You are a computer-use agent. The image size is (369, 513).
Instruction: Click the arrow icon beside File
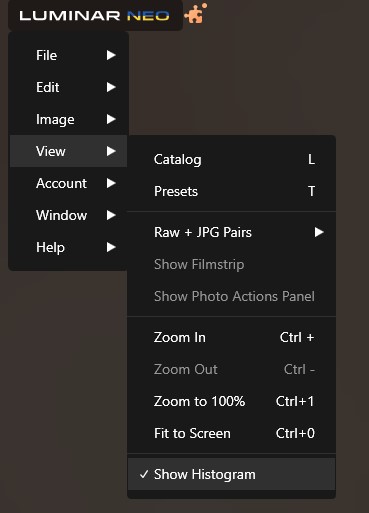point(111,55)
